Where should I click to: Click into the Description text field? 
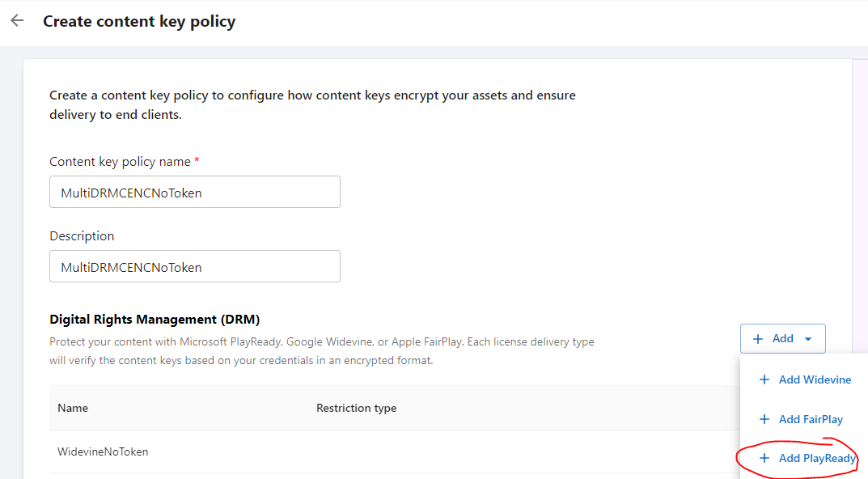click(x=195, y=266)
